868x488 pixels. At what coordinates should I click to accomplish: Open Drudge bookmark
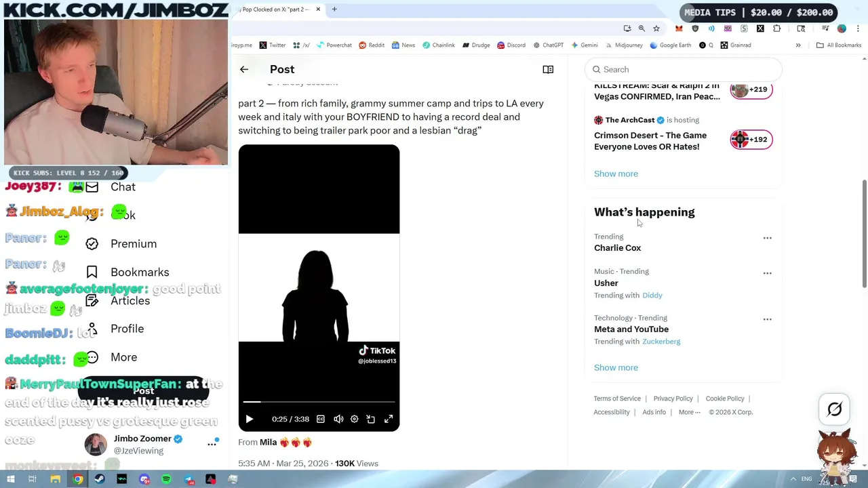click(476, 45)
